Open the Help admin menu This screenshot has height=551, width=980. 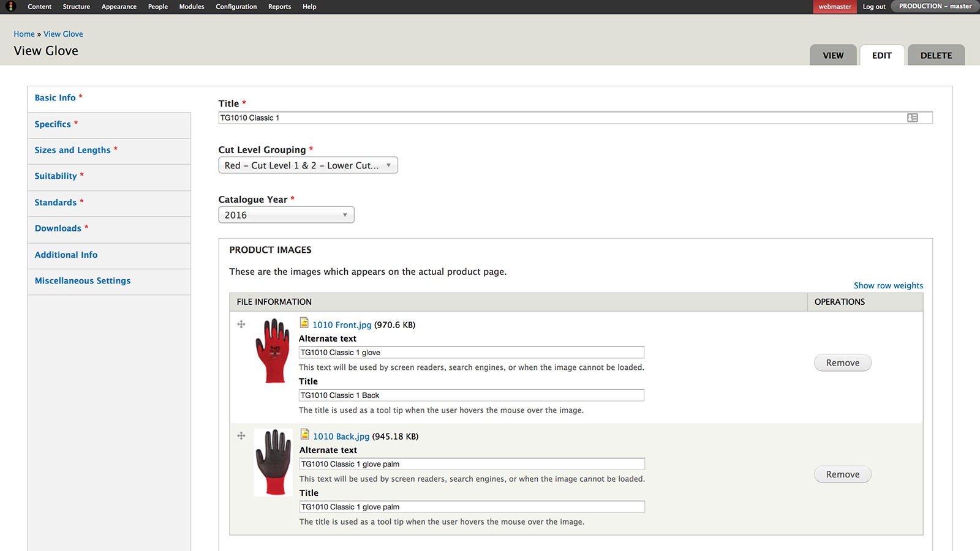pyautogui.click(x=310, y=7)
